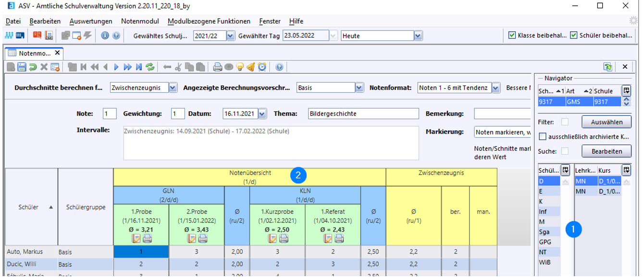Open column chooser of Lehrkraft Kurs table
Viewport: 644px width, 280px height.
(626, 170)
